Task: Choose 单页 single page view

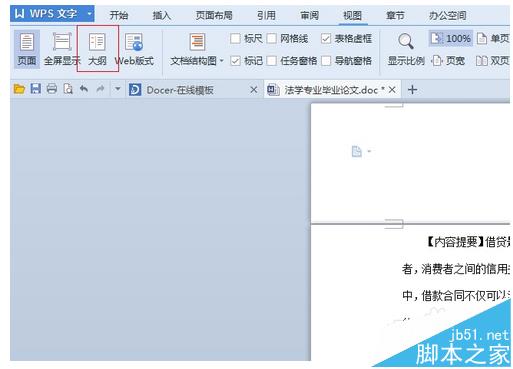Action: [x=494, y=38]
